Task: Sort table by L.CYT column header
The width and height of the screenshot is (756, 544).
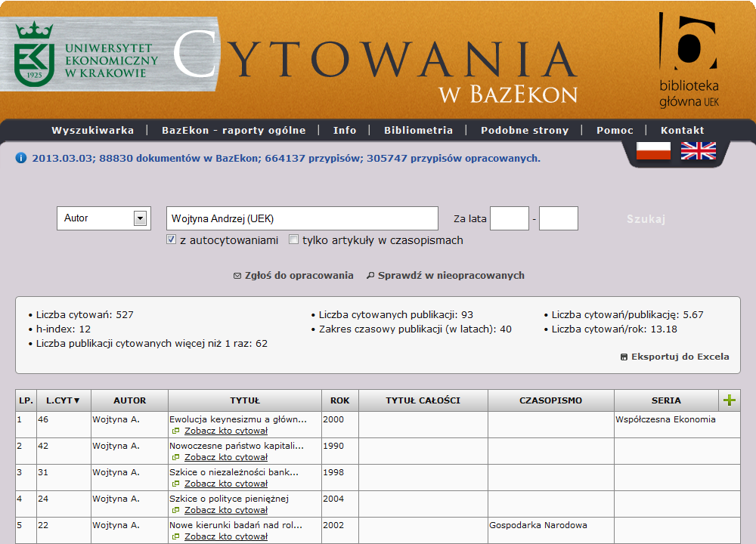Action: click(x=64, y=400)
